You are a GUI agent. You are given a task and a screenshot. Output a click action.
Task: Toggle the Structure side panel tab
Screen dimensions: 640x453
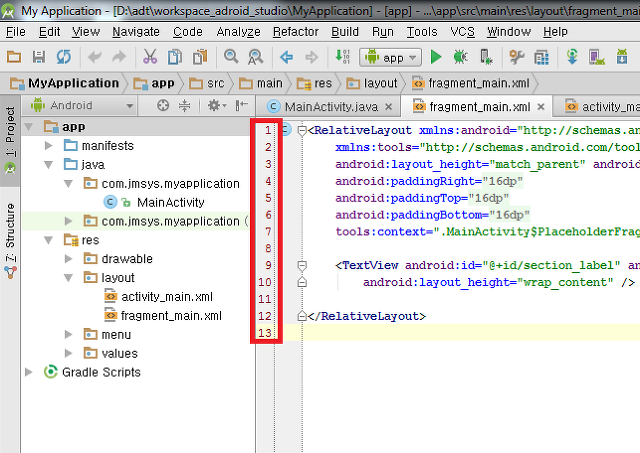pyautogui.click(x=10, y=241)
